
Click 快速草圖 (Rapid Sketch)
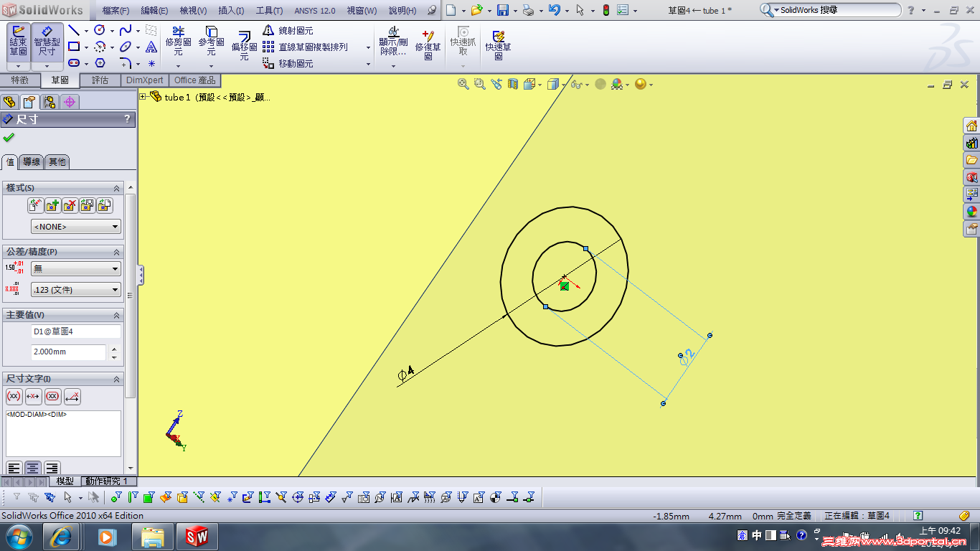(x=499, y=44)
